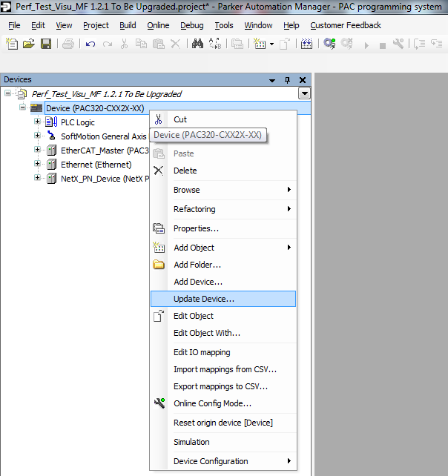
Task: Click the Step Into toolbar icon
Action: tap(436, 44)
